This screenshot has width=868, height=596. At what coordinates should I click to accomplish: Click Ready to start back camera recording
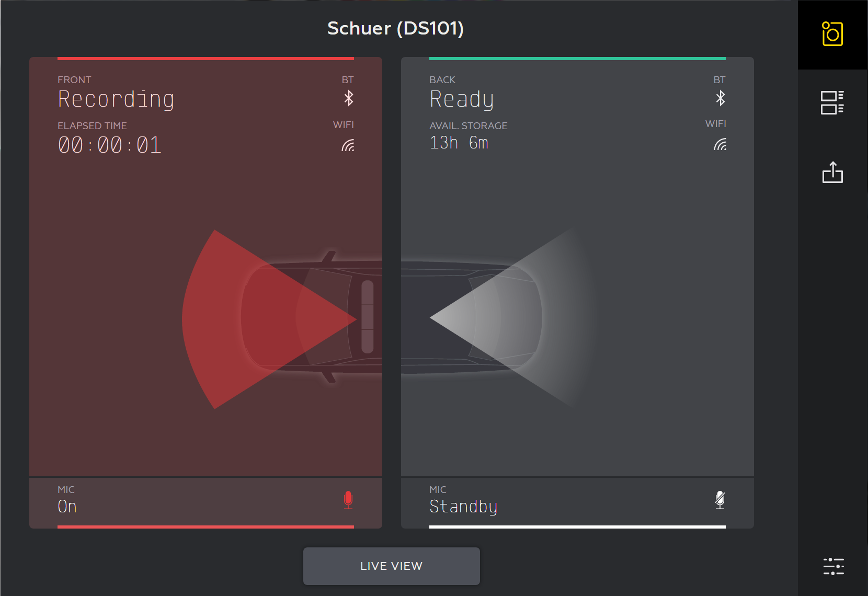point(462,99)
